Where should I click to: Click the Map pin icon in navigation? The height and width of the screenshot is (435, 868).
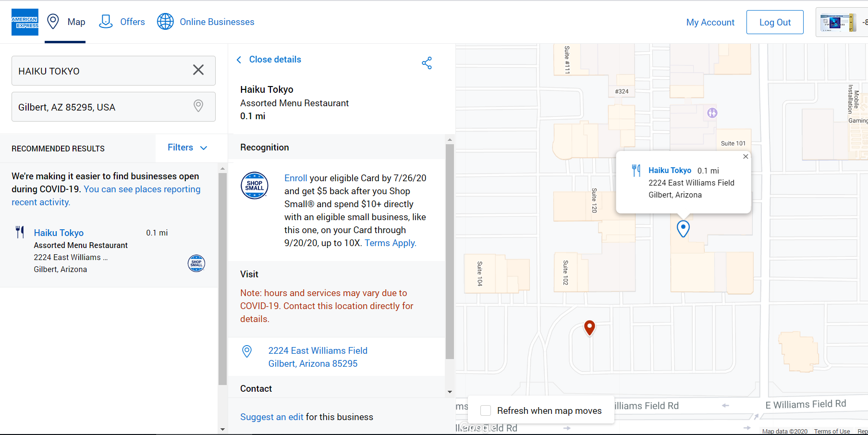pyautogui.click(x=53, y=22)
